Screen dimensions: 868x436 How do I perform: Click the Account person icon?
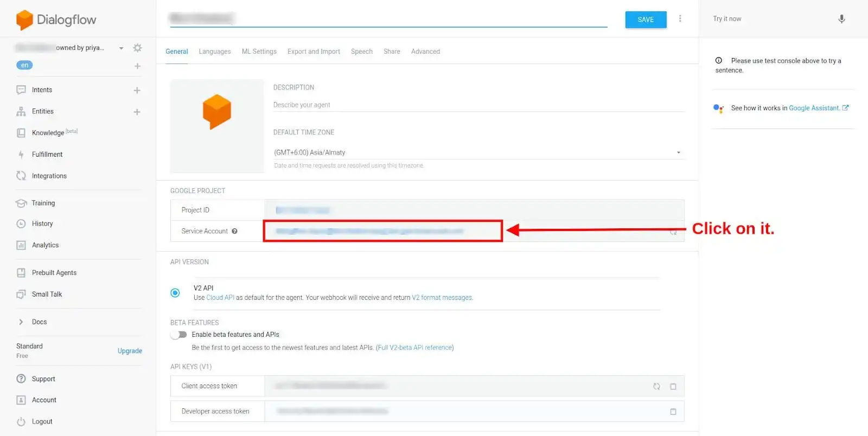click(21, 400)
